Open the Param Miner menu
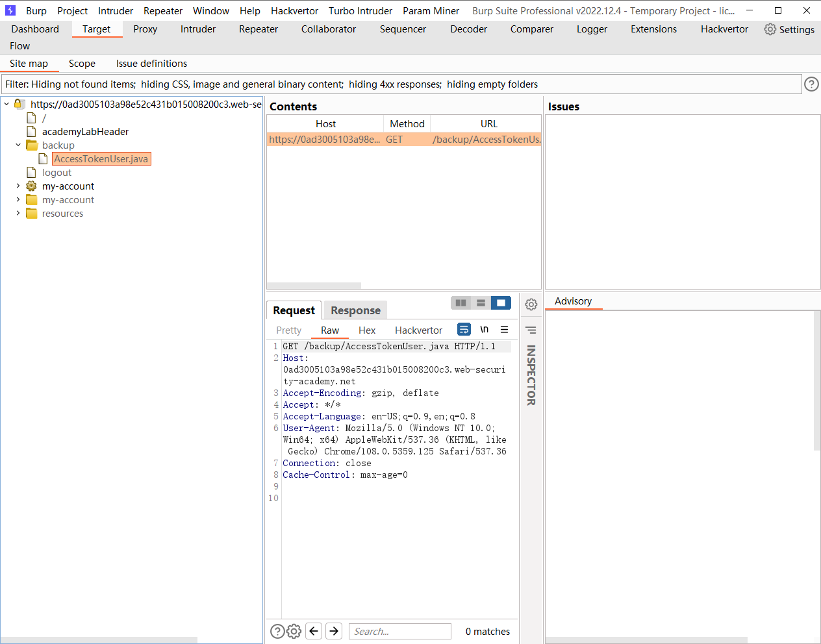This screenshot has width=821, height=644. pos(431,11)
